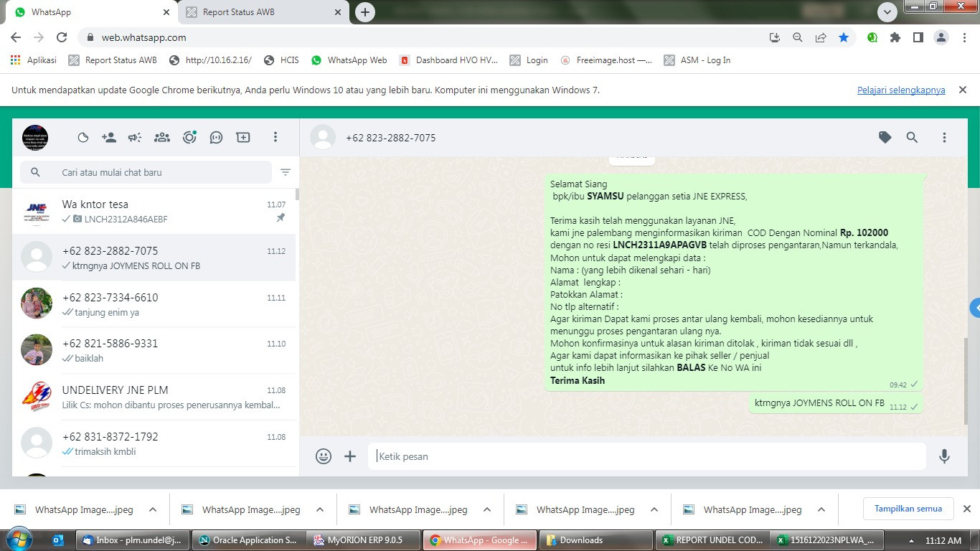Screen dimensions: 980x551
Task: Click the microphone voice message icon
Action: click(x=944, y=456)
